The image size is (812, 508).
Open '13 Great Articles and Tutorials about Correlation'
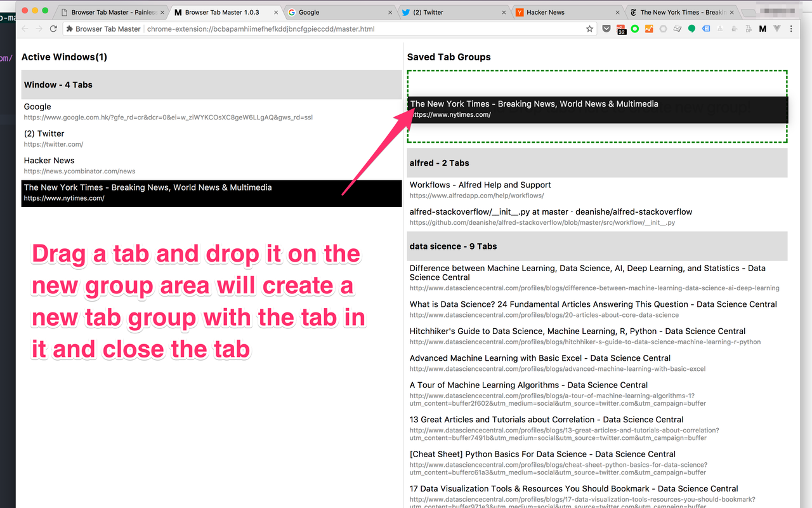597,429
